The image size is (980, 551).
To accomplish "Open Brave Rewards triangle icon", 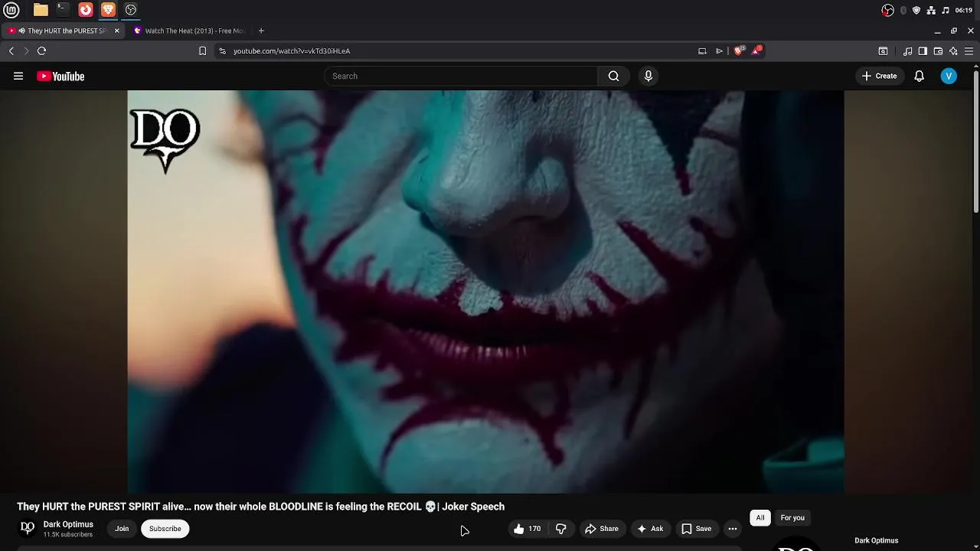I will tap(756, 51).
